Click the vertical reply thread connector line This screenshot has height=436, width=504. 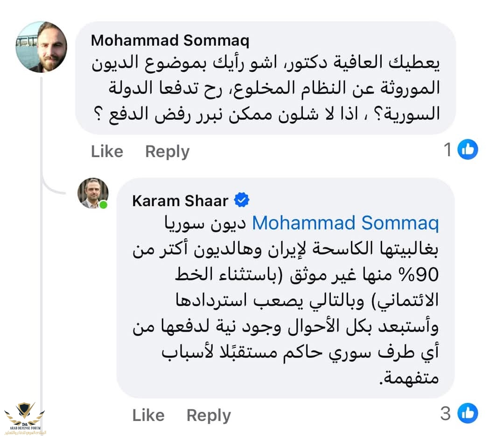coord(42,280)
